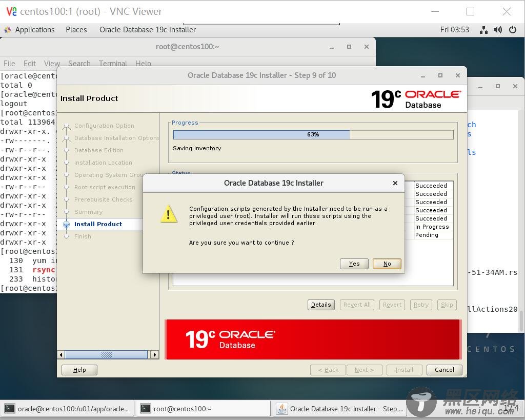Viewport: 525px width, 420px height.
Task: Open Edit menu in root terminal
Action: point(29,63)
